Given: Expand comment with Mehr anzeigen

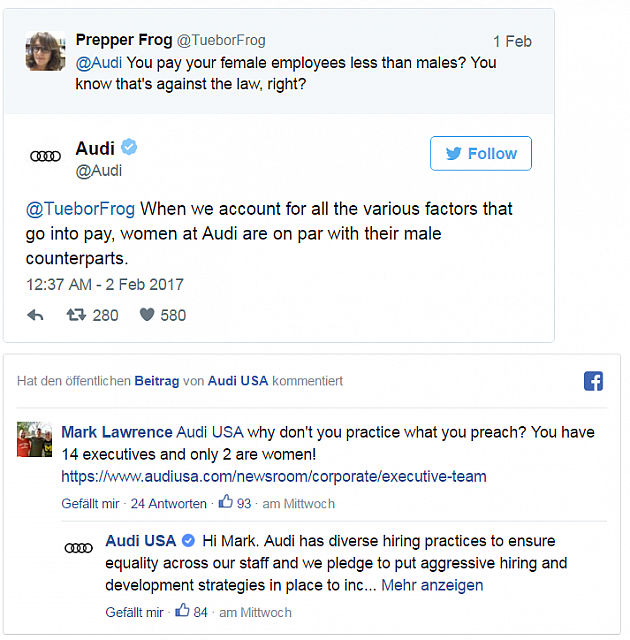Looking at the screenshot, I should click(432, 585).
